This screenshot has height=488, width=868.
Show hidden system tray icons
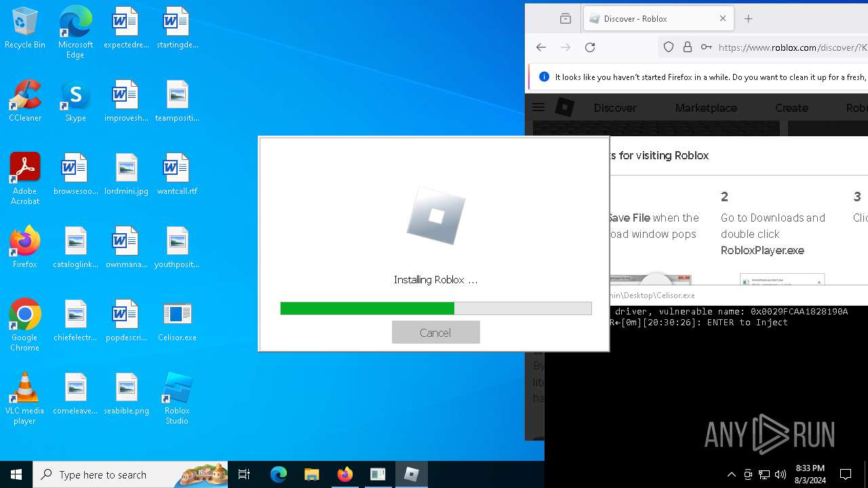point(731,474)
